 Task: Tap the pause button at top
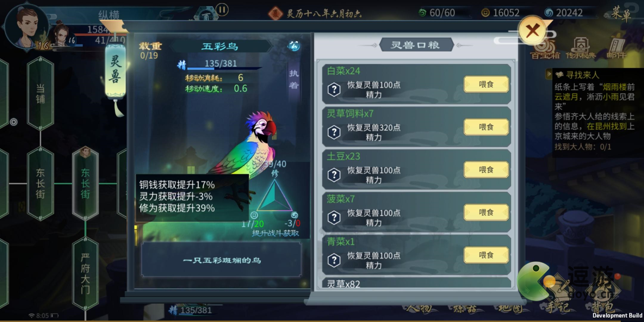point(222,10)
